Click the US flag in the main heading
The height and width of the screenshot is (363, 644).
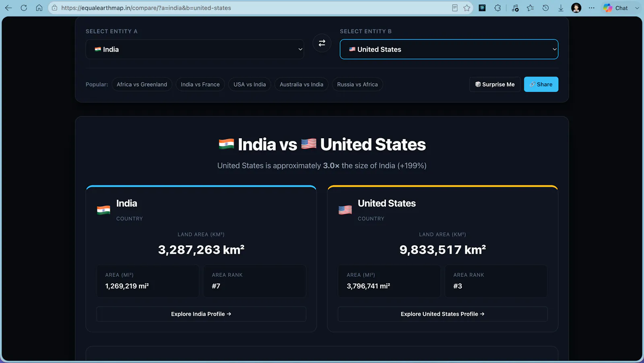point(309,144)
